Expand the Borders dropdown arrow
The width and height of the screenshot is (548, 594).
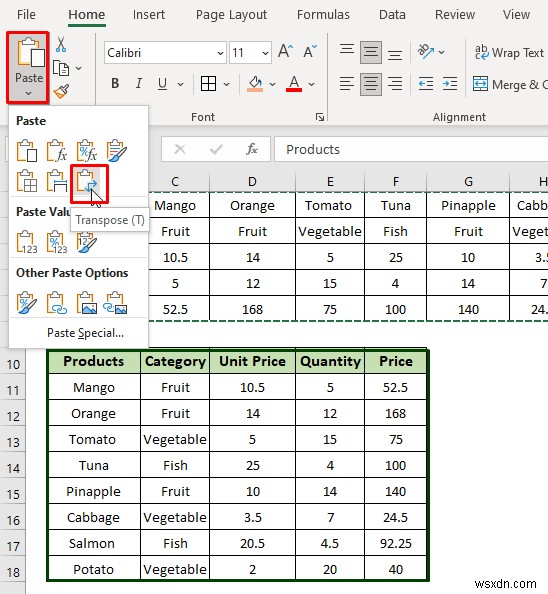click(226, 84)
